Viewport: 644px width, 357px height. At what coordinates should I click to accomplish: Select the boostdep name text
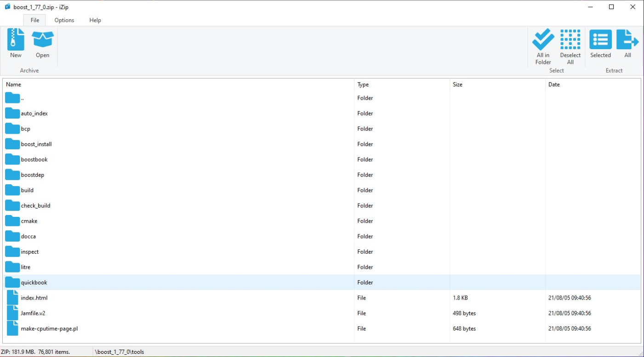33,175
